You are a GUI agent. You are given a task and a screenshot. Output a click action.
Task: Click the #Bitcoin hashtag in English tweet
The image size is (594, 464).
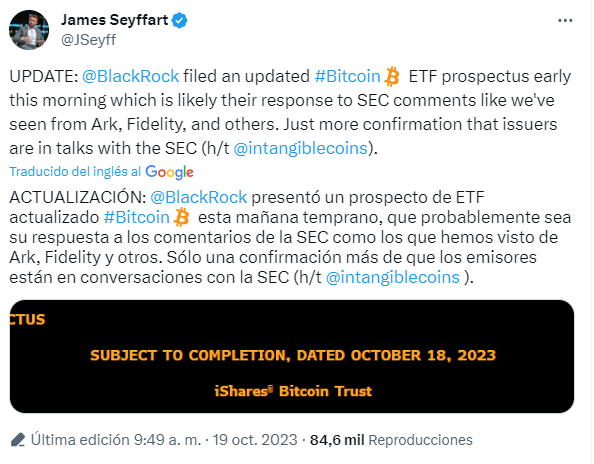(347, 76)
